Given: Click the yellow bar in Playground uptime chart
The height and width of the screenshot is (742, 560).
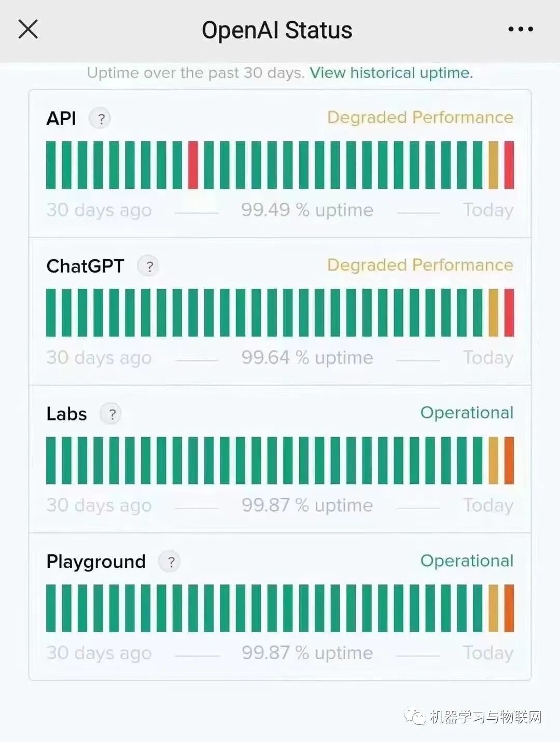Looking at the screenshot, I should pyautogui.click(x=493, y=608).
